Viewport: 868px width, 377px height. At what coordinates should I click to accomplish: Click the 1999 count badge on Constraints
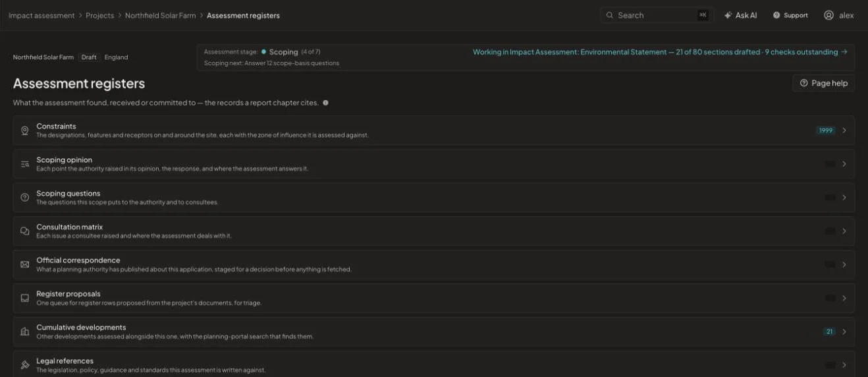[x=826, y=130]
